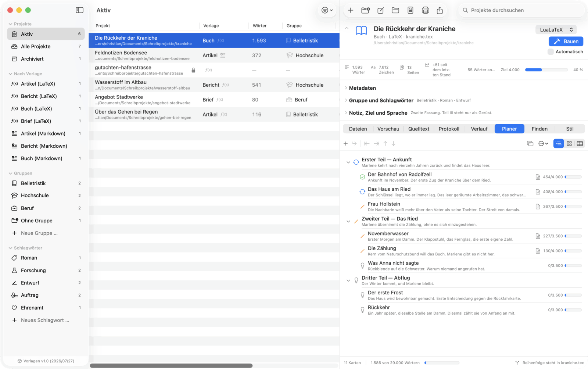The height and width of the screenshot is (369, 588).
Task: Click the lightbulb status icon of Rückkehr
Action: pyautogui.click(x=362, y=310)
